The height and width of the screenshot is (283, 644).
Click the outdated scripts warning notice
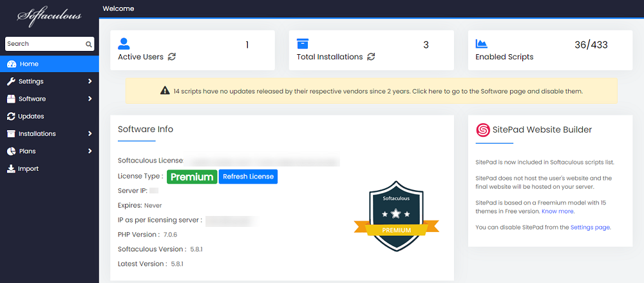[372, 91]
